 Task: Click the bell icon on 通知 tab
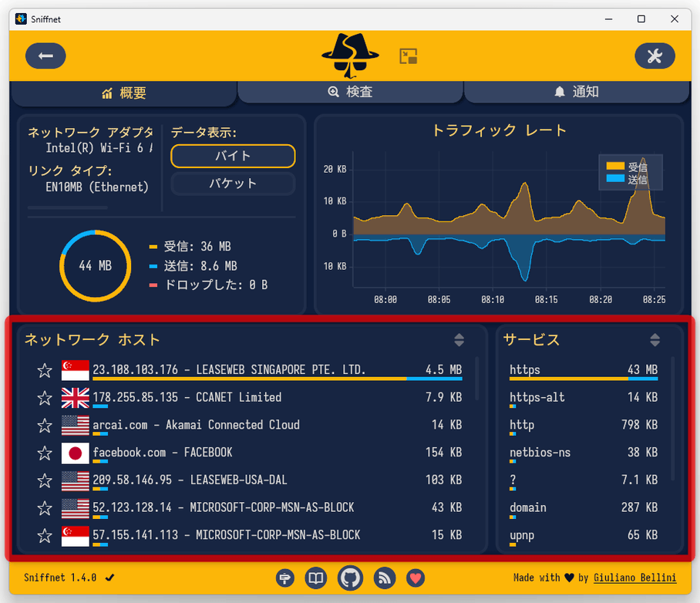tap(560, 92)
